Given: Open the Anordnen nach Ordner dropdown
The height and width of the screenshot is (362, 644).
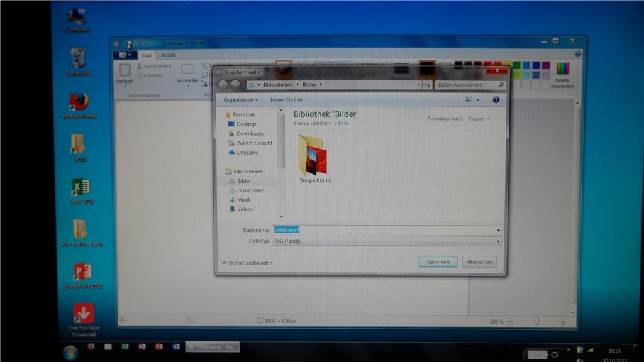Looking at the screenshot, I should coord(479,119).
